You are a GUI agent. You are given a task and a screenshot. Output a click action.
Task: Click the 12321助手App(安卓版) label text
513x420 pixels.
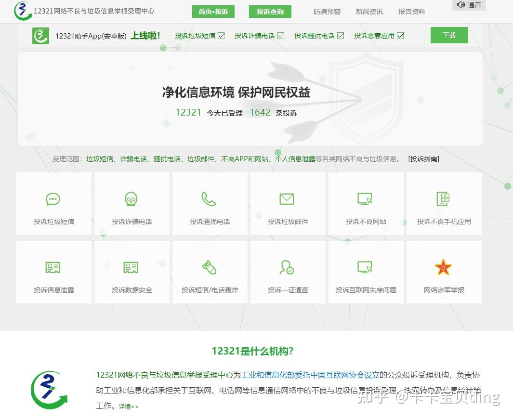click(91, 36)
